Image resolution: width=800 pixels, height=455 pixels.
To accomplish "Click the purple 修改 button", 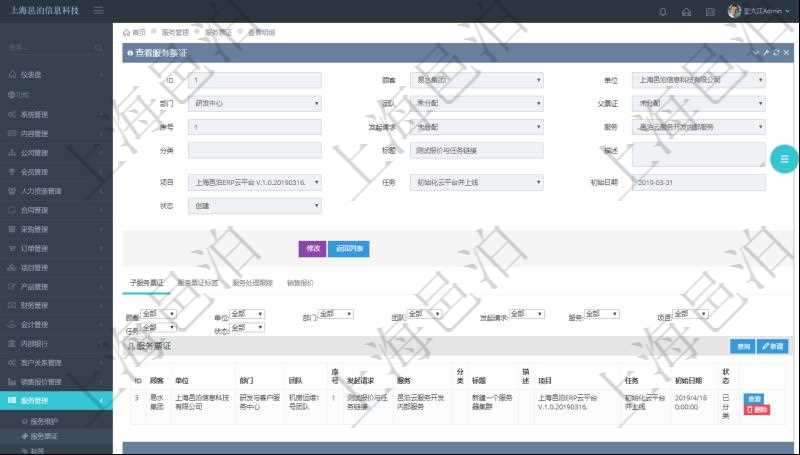I will (312, 249).
